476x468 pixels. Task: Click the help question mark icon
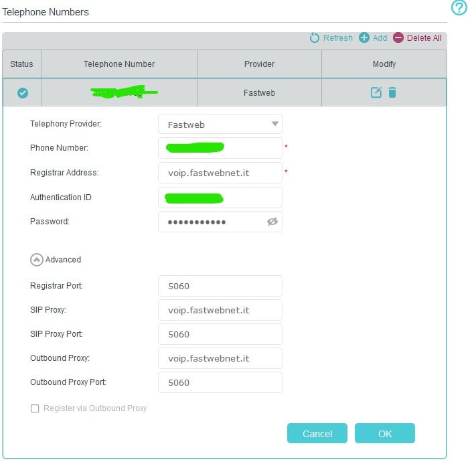point(459,8)
